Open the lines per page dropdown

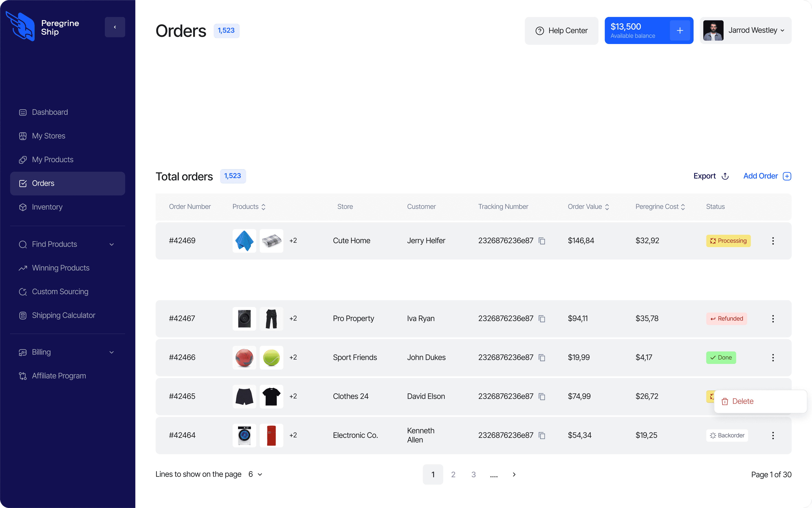[255, 474]
